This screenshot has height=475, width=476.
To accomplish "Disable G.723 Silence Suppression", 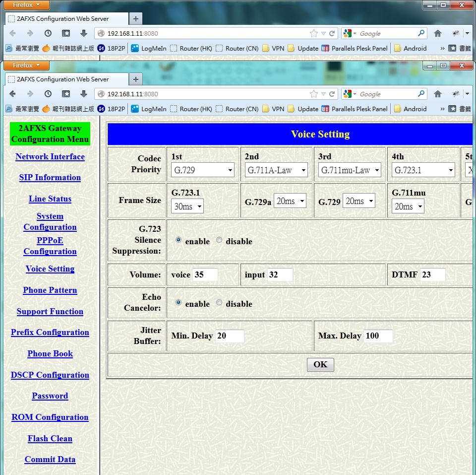I will [x=219, y=240].
